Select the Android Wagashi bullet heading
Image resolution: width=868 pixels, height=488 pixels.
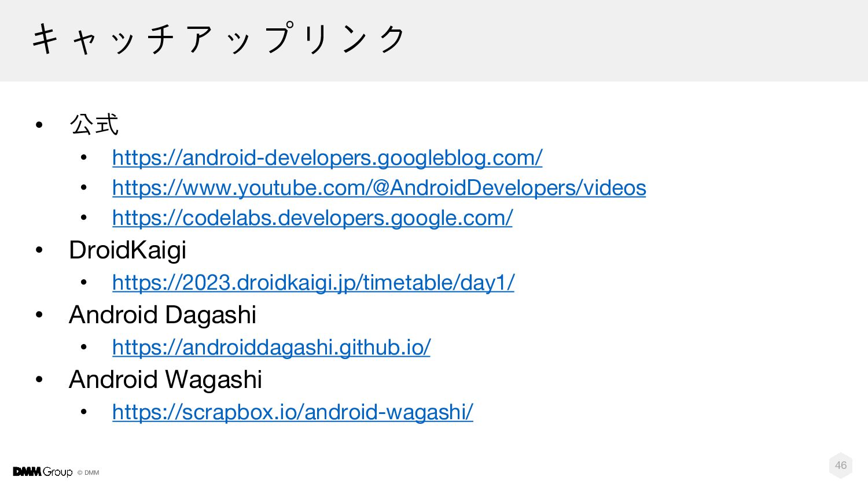[x=165, y=380]
